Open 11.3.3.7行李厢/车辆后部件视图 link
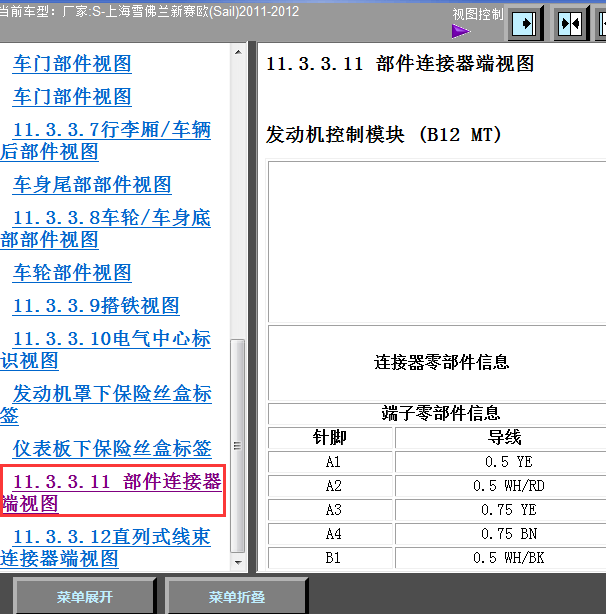Viewport: 606px width, 614px height. [106, 141]
